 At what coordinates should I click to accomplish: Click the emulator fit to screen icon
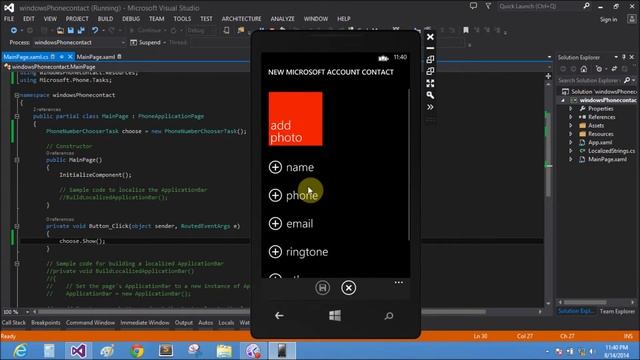[x=430, y=83]
